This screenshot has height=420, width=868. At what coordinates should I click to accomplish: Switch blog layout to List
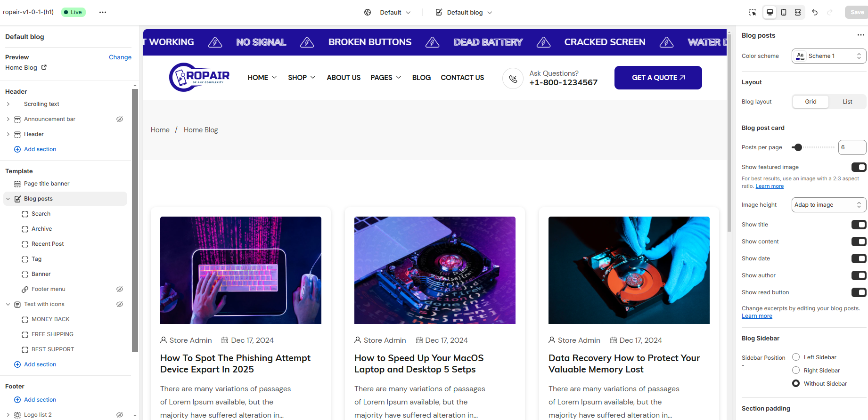pyautogui.click(x=847, y=102)
